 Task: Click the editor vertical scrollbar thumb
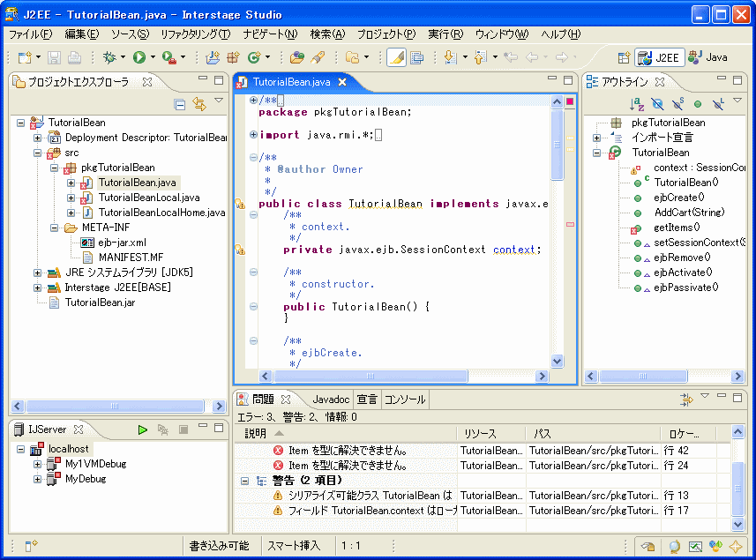557,144
